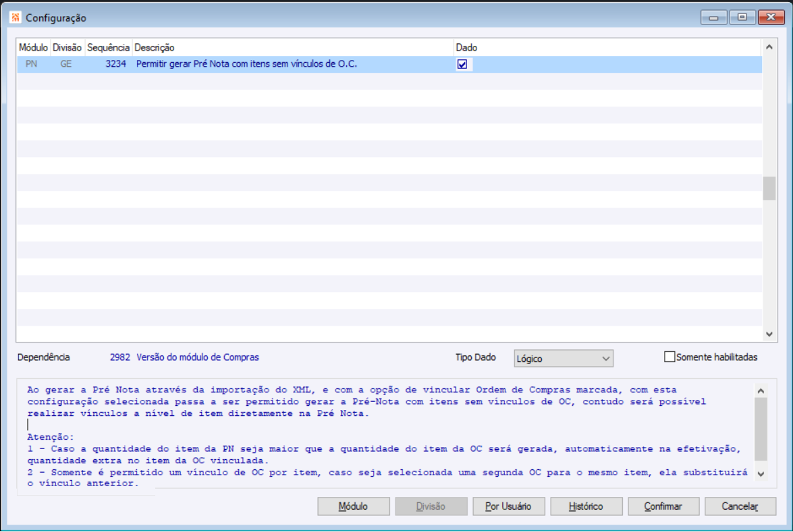The image size is (793, 532).
Task: Sort by the Sequência column header
Action: [108, 47]
